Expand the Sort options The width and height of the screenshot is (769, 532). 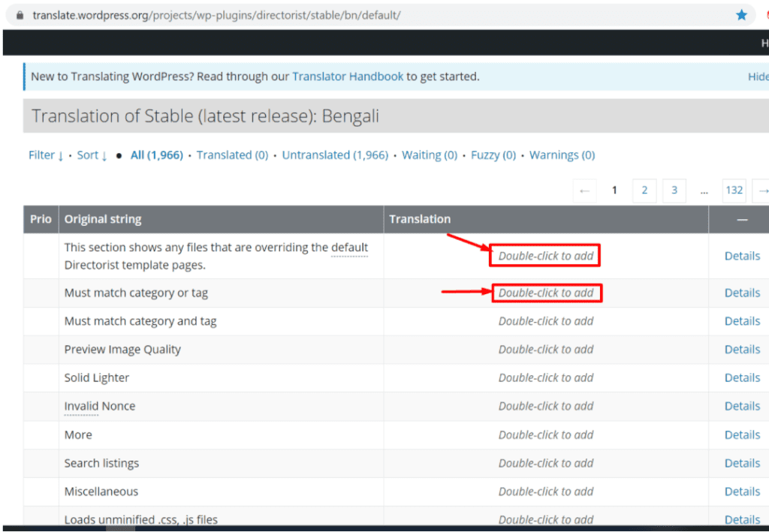[92, 155]
